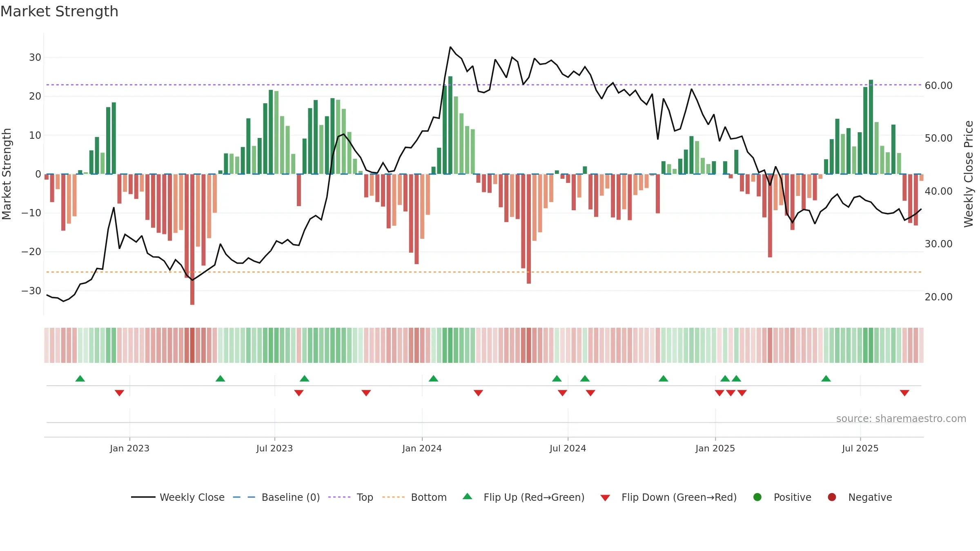Click the Jan 2025 x-axis label
This screenshot has height=551, width=980.
[715, 448]
